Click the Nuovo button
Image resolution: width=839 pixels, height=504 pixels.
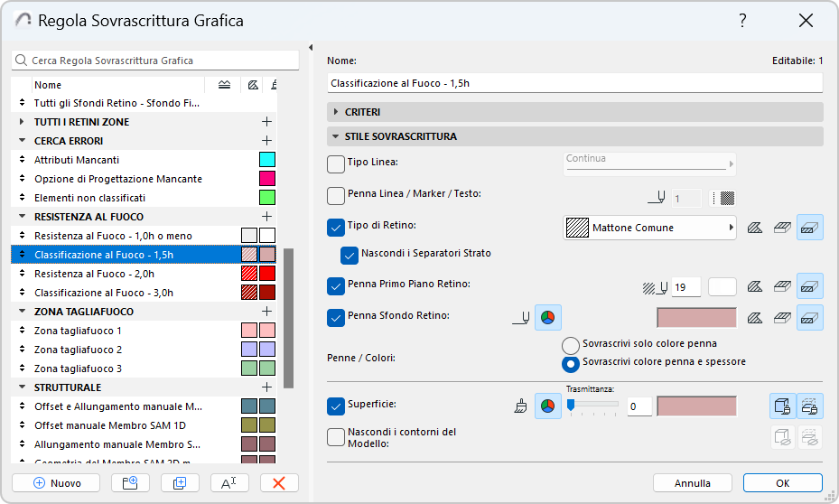coord(57,483)
